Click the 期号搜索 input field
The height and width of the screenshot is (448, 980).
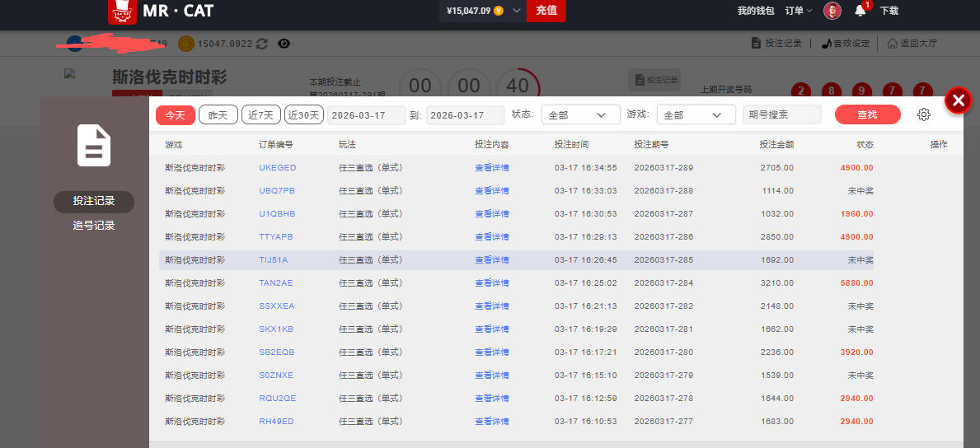(781, 115)
